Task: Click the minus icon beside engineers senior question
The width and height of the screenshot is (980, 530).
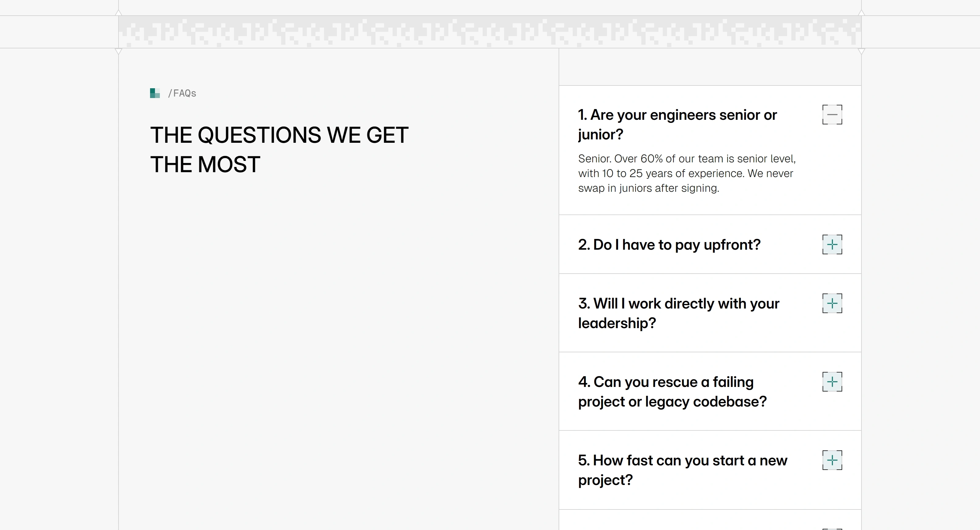Action: (x=832, y=115)
